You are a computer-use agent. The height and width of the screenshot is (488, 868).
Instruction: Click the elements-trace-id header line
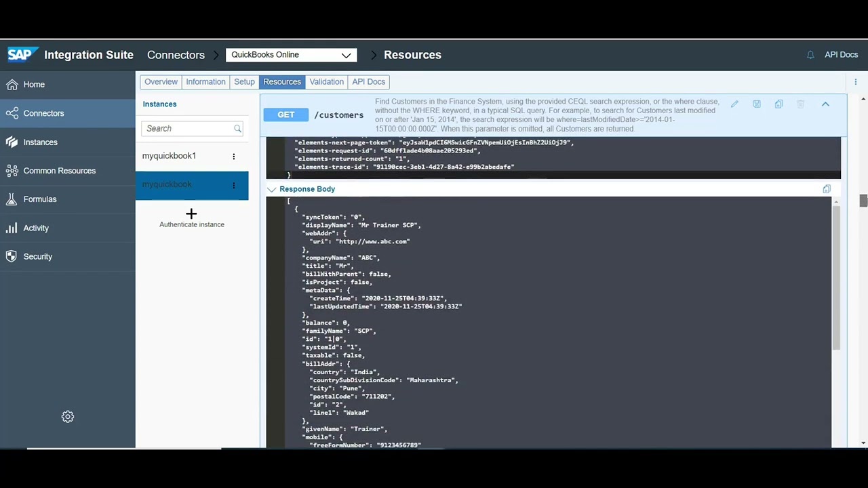404,167
